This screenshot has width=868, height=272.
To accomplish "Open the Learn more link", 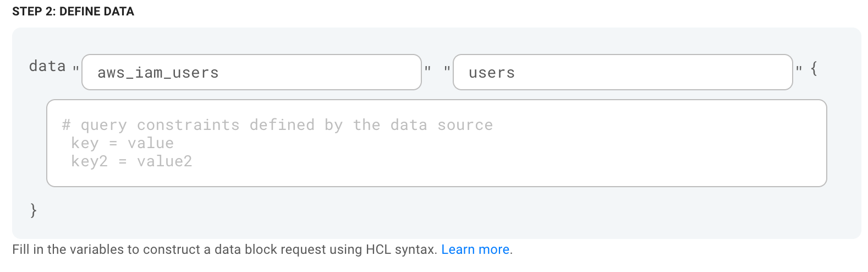I will (x=475, y=249).
